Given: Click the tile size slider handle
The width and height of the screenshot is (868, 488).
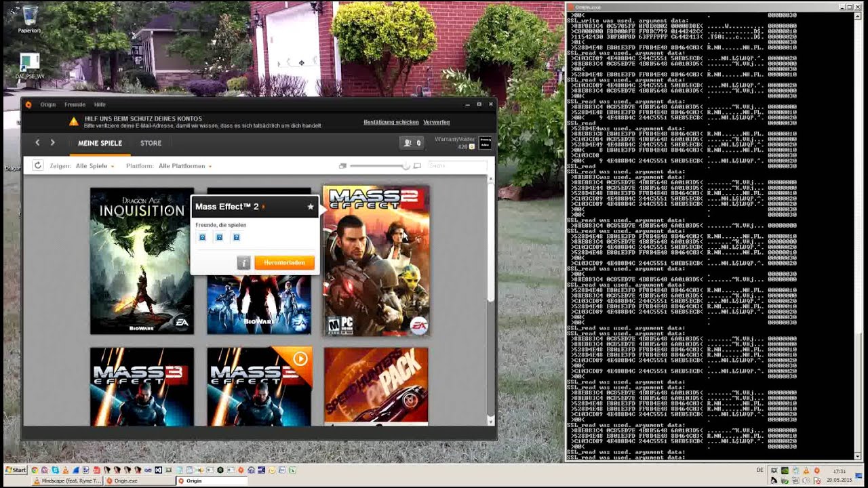Looking at the screenshot, I should (x=406, y=165).
